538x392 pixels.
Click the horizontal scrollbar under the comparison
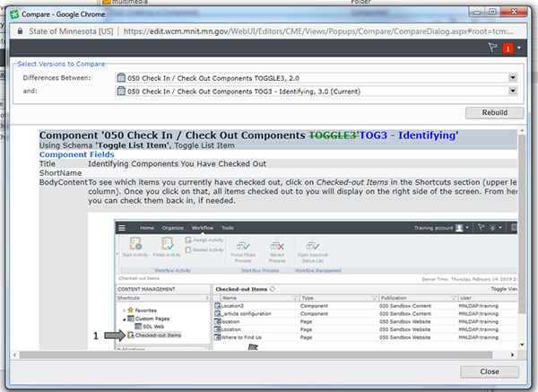pyautogui.click(x=269, y=353)
